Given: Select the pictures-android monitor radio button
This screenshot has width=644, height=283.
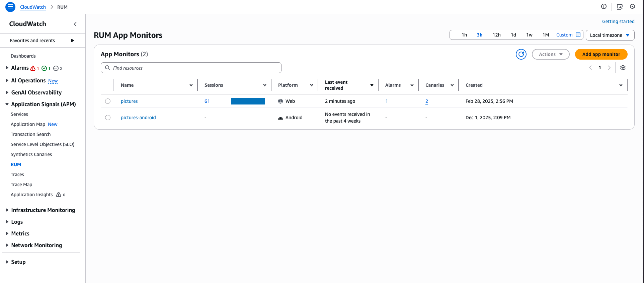Looking at the screenshot, I should coord(108,118).
